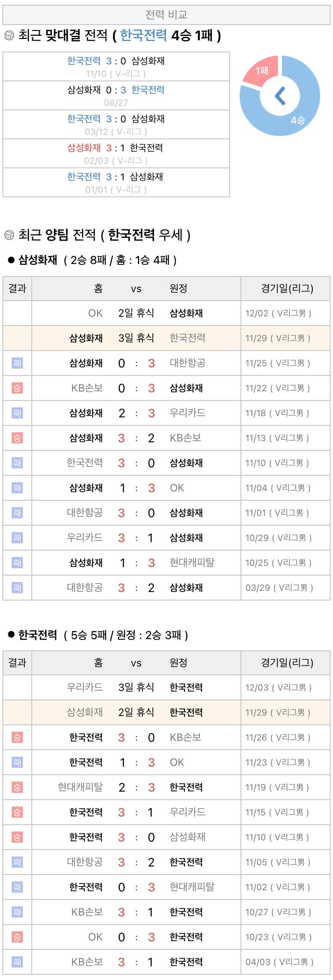
Task: Click the volleyball icon beside 최근 맞대결 전적
Action: 9,36
